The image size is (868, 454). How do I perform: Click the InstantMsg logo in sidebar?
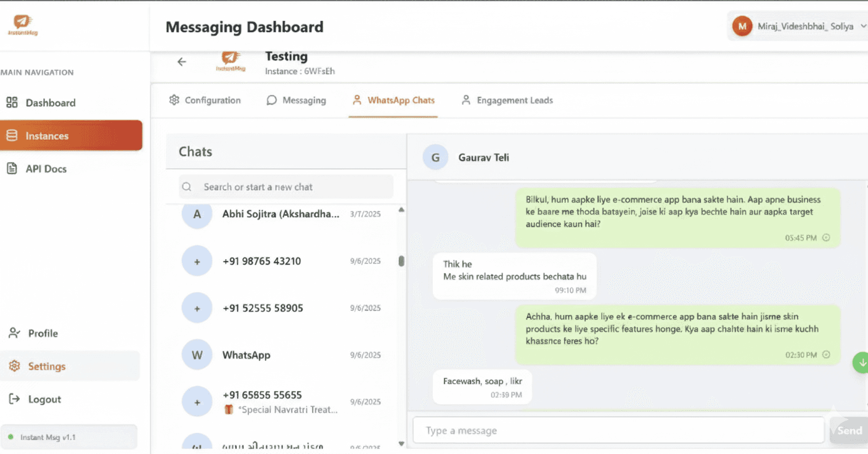[23, 25]
